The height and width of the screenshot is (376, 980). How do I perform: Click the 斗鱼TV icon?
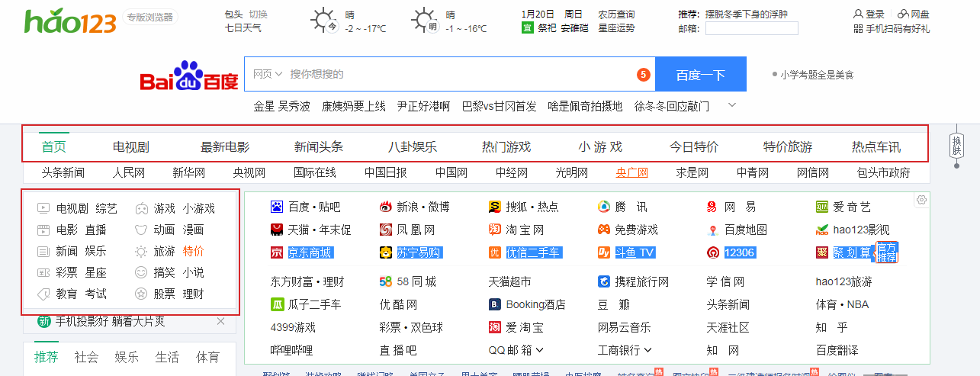point(603,252)
